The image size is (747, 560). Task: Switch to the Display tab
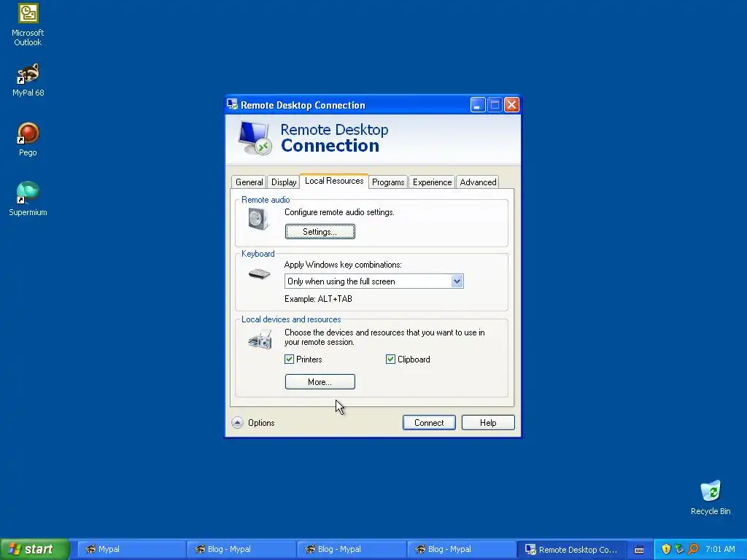pos(284,182)
